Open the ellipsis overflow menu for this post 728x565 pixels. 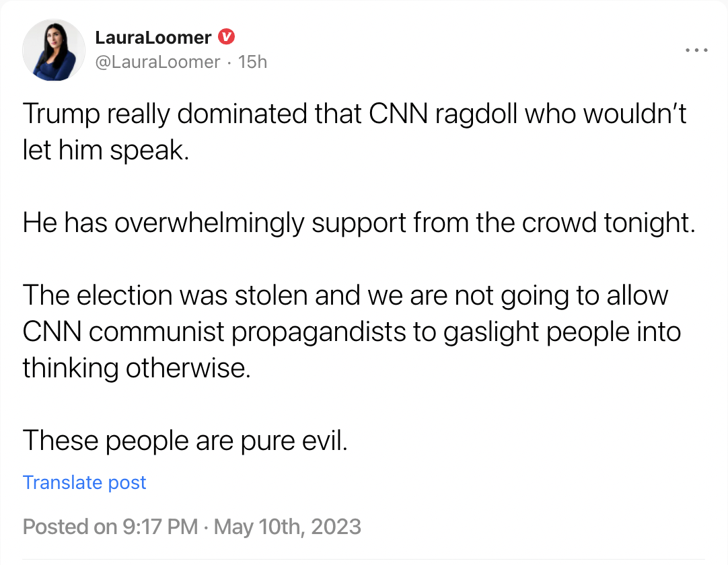click(x=696, y=49)
